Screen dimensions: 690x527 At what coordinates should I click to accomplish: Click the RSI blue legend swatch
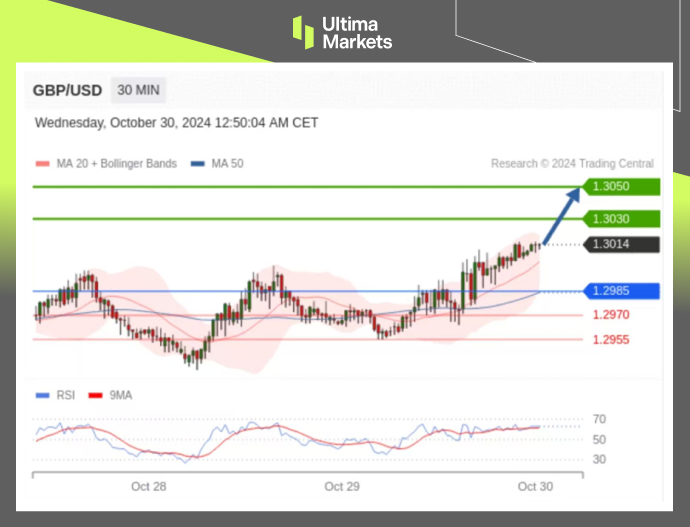click(x=43, y=395)
